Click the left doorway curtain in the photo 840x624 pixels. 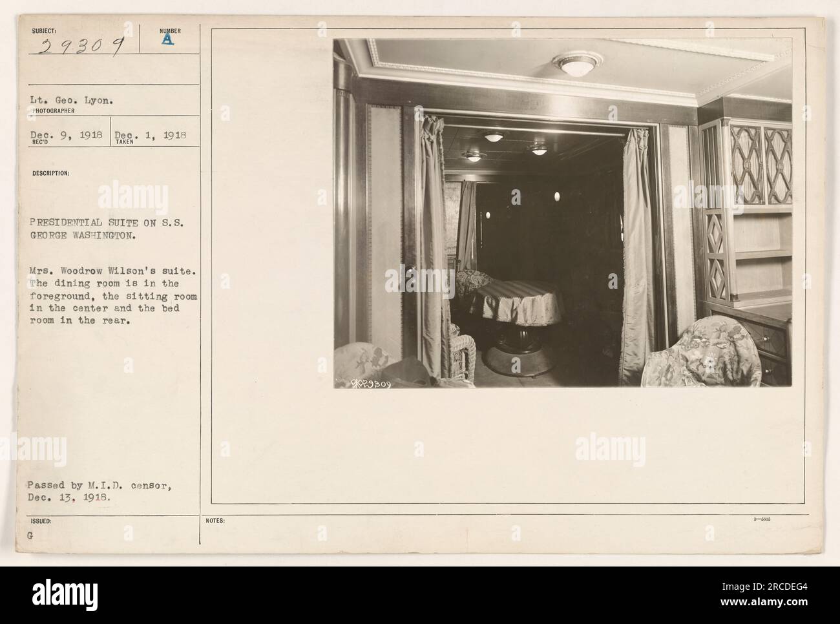[x=434, y=245]
